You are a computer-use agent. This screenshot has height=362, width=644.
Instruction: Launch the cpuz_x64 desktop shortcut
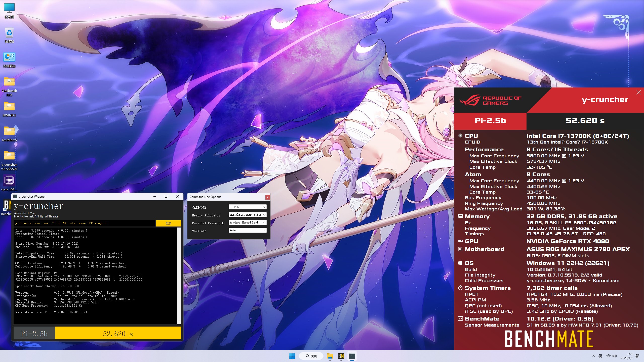point(9,183)
